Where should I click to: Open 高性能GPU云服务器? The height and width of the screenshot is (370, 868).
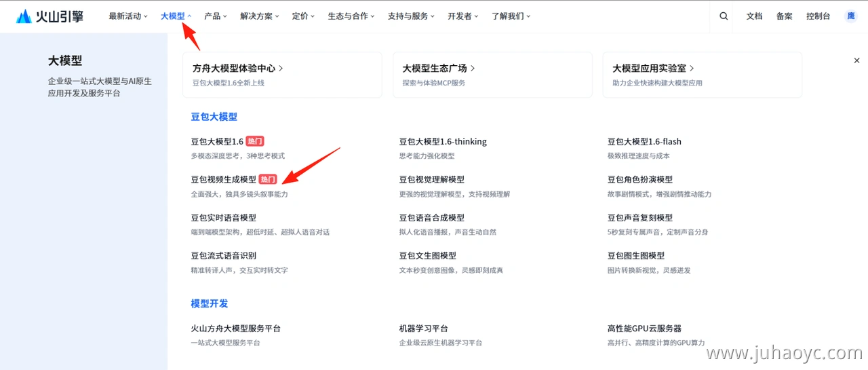(x=644, y=328)
